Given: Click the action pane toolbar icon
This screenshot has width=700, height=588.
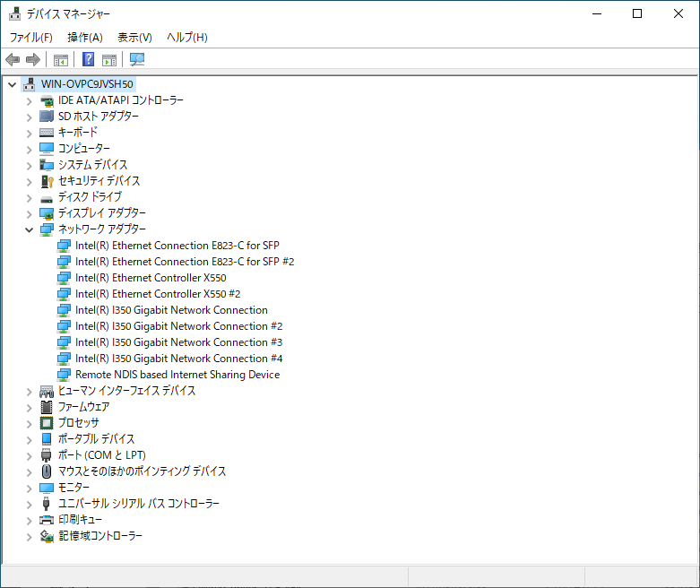Looking at the screenshot, I should [x=109, y=59].
